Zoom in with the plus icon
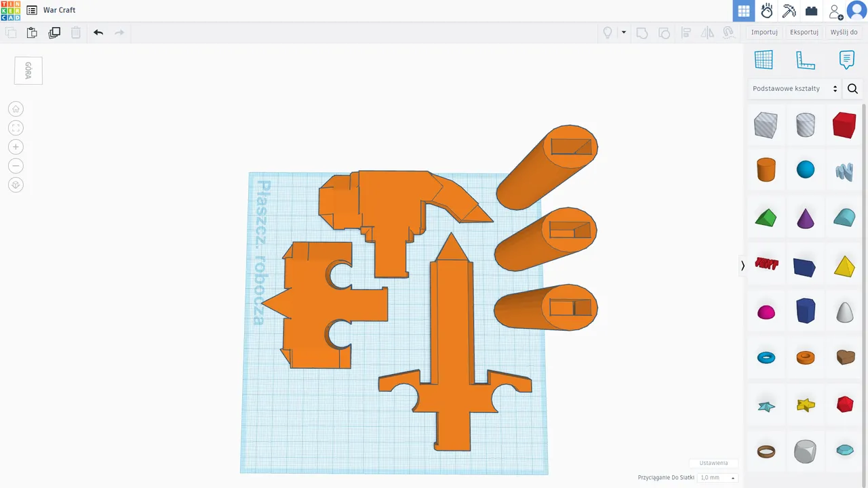This screenshot has height=488, width=868. coord(16,146)
